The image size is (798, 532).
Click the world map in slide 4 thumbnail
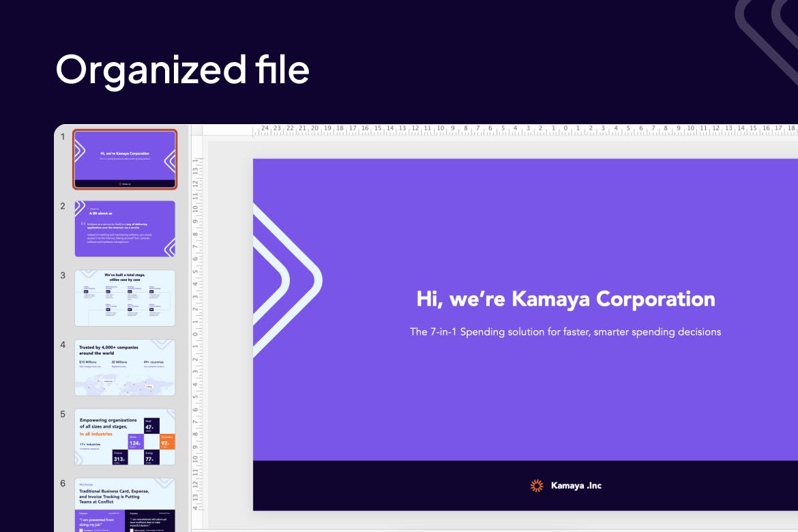pyautogui.click(x=125, y=385)
